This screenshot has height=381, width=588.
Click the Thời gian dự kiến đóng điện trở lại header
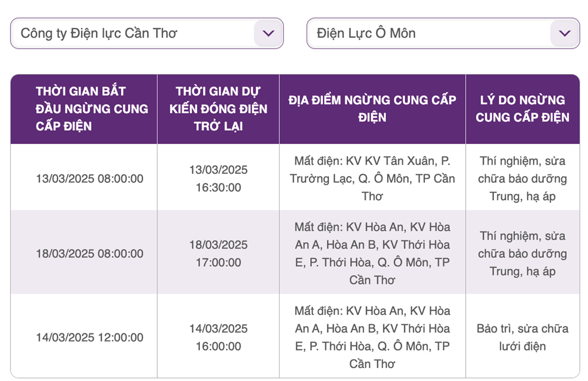click(218, 109)
